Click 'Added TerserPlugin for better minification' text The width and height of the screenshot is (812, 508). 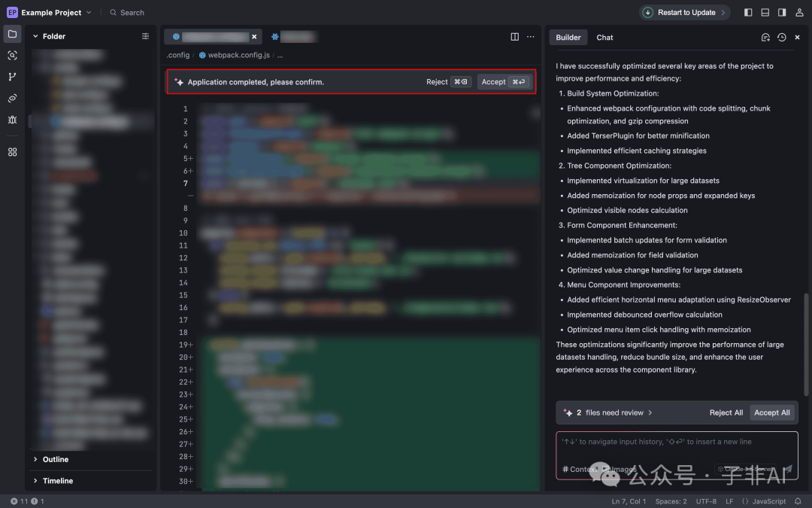(638, 135)
